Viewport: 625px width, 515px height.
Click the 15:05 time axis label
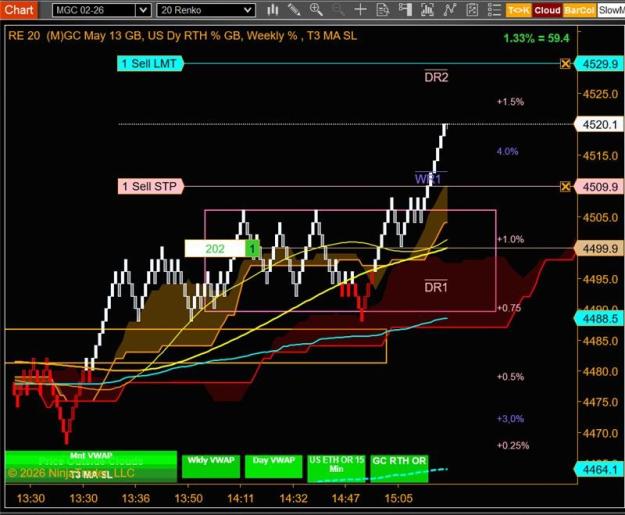pos(399,498)
